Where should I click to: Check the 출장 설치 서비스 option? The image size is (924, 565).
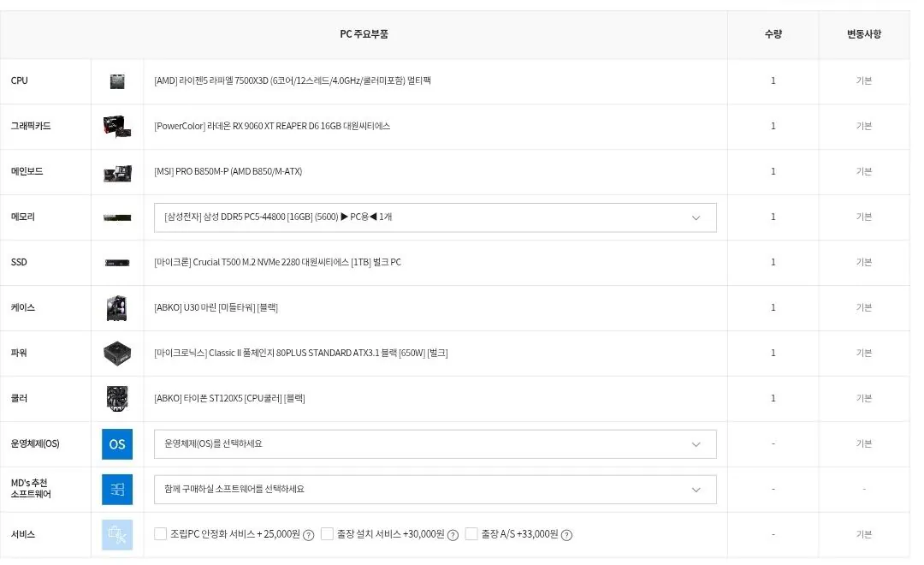[327, 534]
